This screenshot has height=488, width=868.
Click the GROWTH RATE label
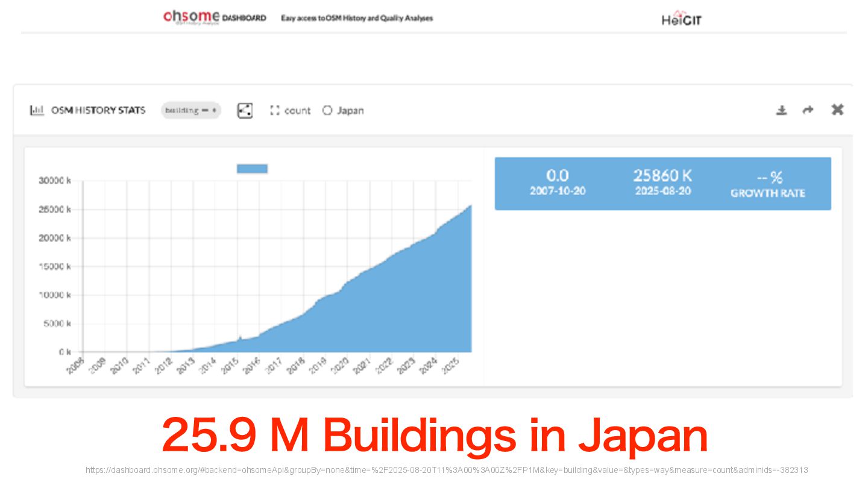tap(768, 193)
